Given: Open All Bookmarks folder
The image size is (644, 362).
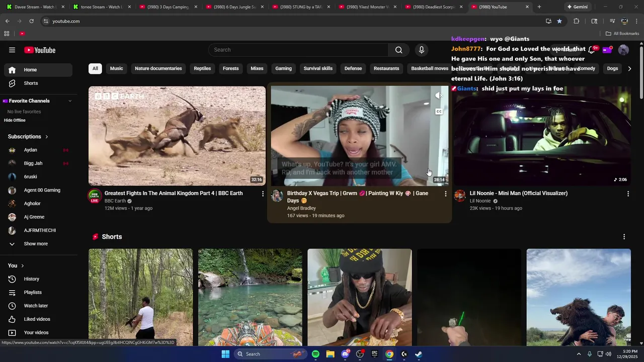Looking at the screenshot, I should [x=622, y=34].
